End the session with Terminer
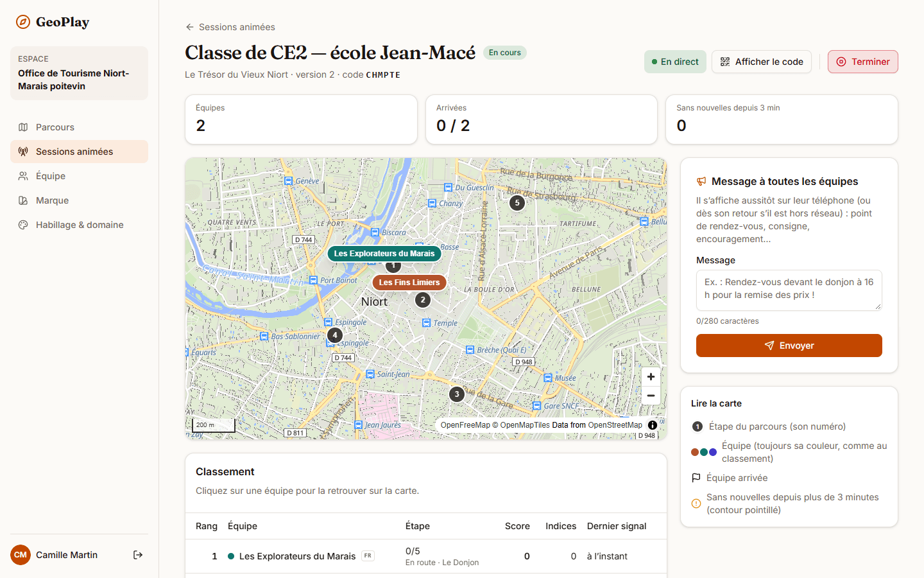This screenshot has height=578, width=924. (863, 62)
